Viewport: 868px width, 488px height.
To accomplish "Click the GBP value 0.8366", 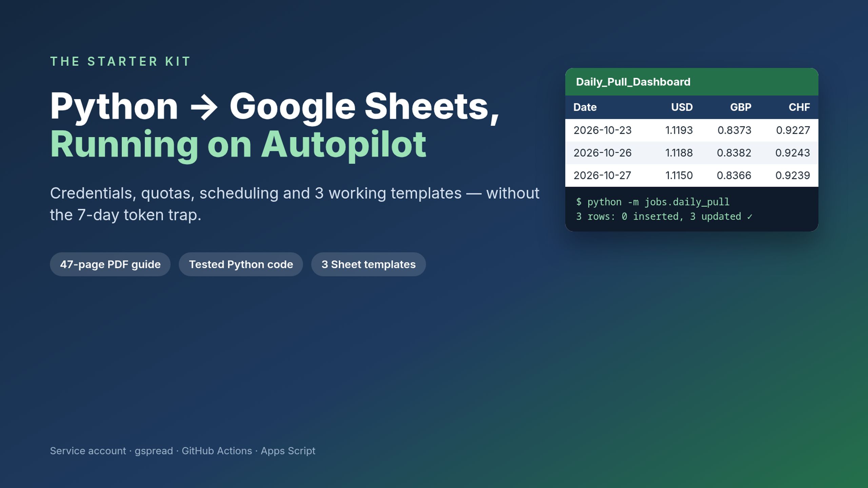I will [x=734, y=176].
